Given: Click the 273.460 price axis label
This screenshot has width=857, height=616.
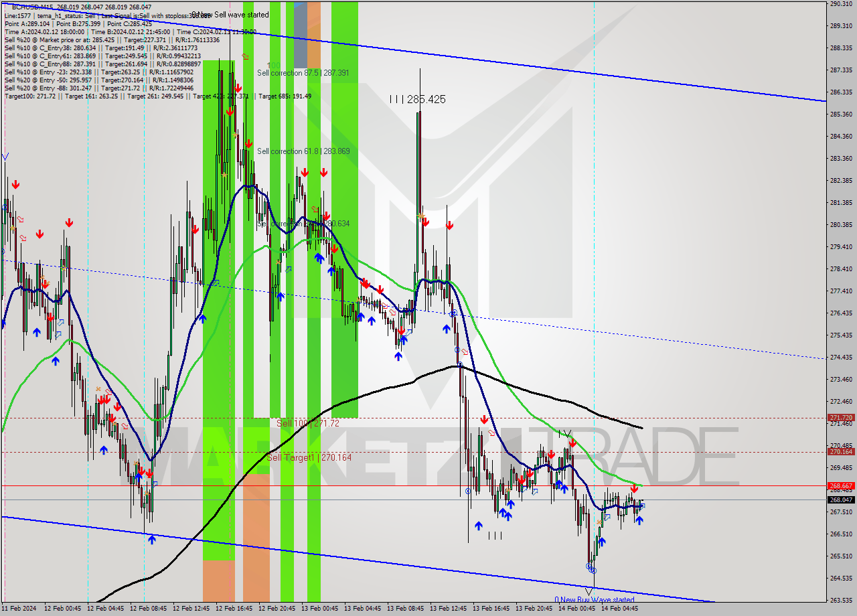Looking at the screenshot, I should coord(841,379).
